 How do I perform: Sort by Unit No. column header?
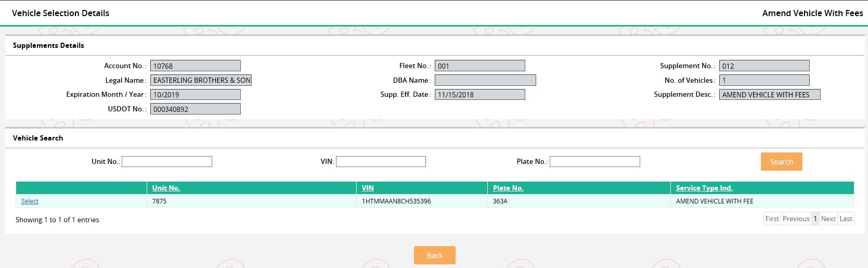tap(166, 188)
